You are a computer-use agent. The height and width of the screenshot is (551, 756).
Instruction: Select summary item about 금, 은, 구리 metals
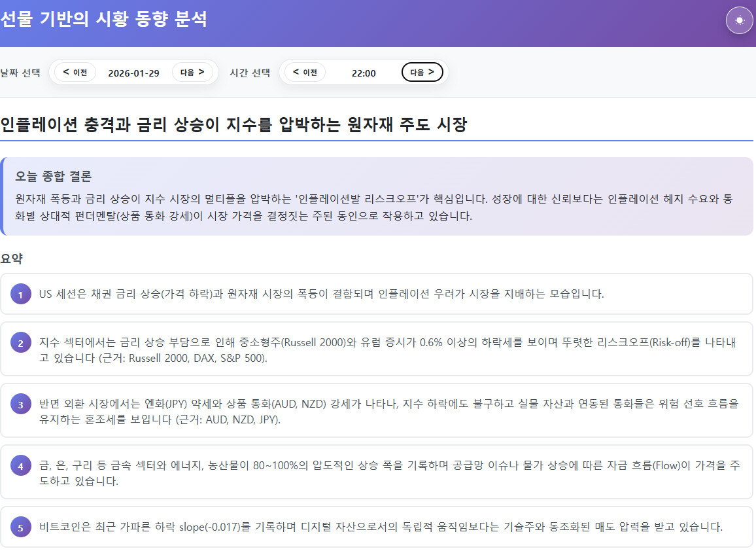click(x=386, y=472)
